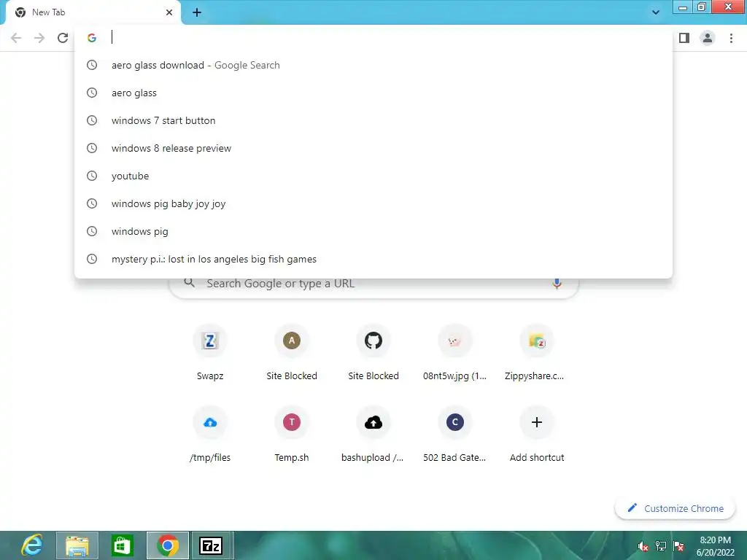
Task: Choose suggestion 'windows 7 start button'
Action: [x=373, y=120]
